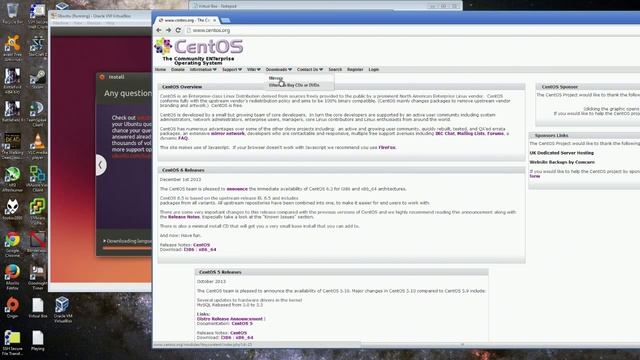Open Website Backups by Comcure link
This screenshot has height=360, width=640.
click(x=562, y=162)
